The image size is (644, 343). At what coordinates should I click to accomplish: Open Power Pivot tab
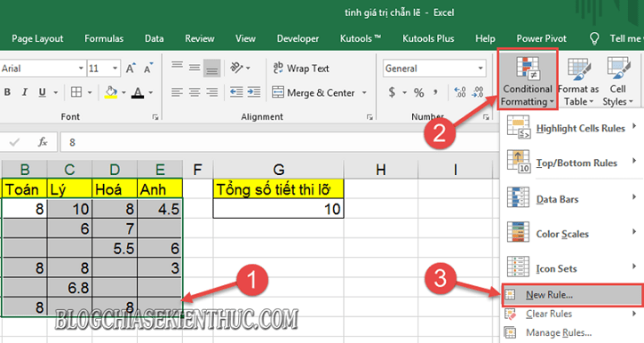coord(541,38)
